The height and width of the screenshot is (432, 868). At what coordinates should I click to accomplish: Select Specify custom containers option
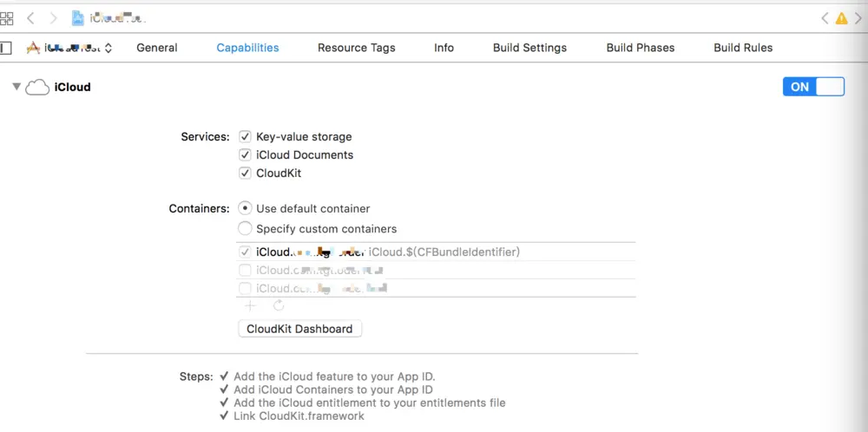pyautogui.click(x=245, y=229)
